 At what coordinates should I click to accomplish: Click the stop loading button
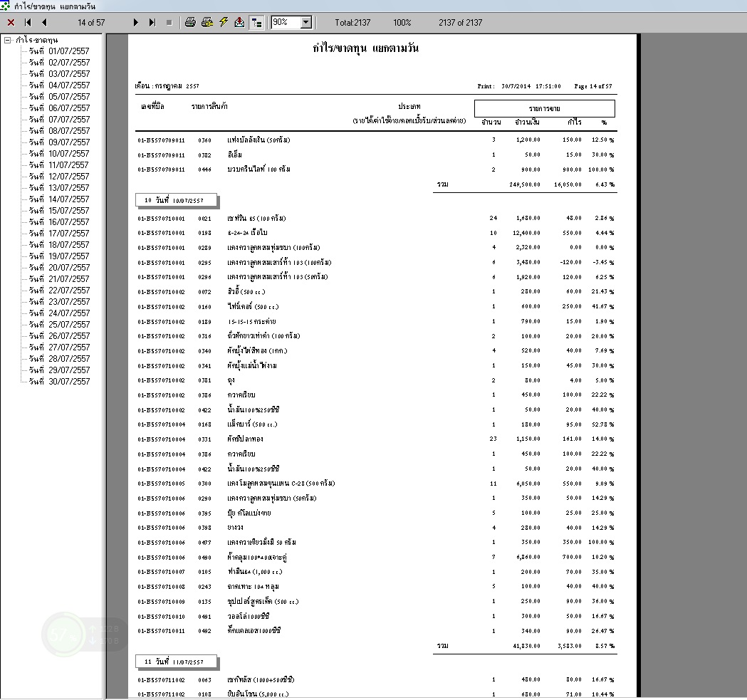[x=169, y=22]
